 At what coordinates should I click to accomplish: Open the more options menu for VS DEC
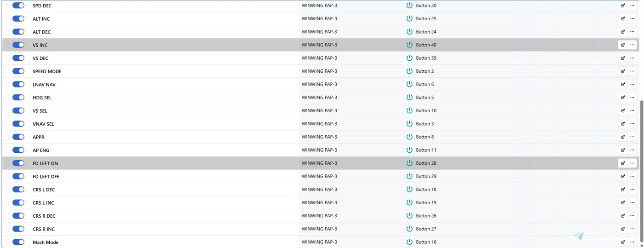(x=632, y=58)
